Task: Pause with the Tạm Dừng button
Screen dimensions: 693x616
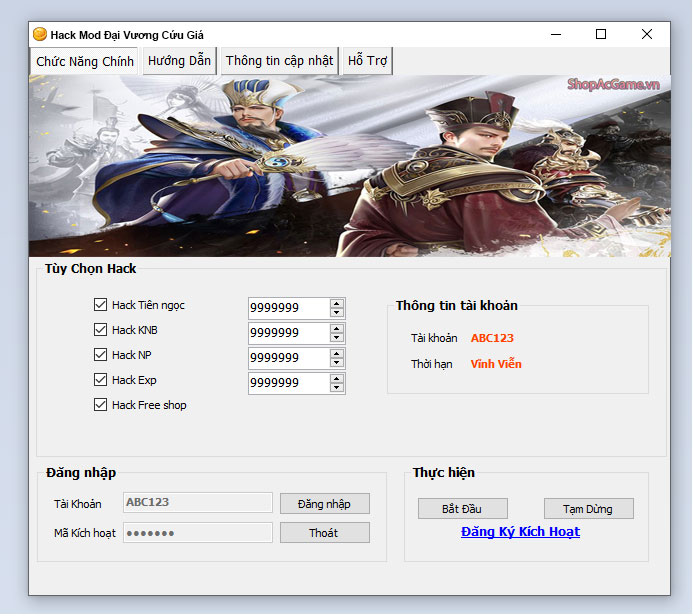Action: (x=589, y=509)
